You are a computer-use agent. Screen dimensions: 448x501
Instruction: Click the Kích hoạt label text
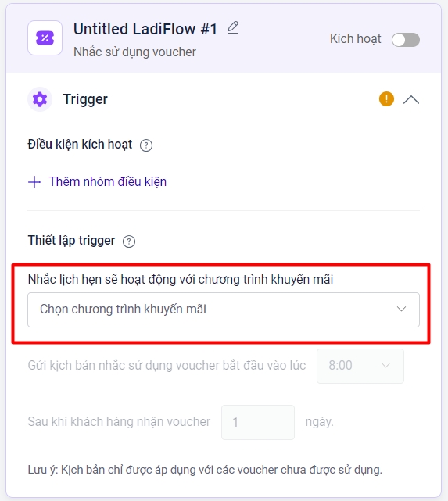355,39
